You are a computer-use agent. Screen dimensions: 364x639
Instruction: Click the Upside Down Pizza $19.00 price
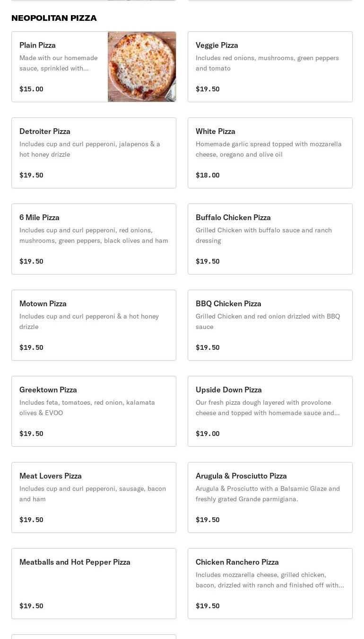(x=208, y=434)
